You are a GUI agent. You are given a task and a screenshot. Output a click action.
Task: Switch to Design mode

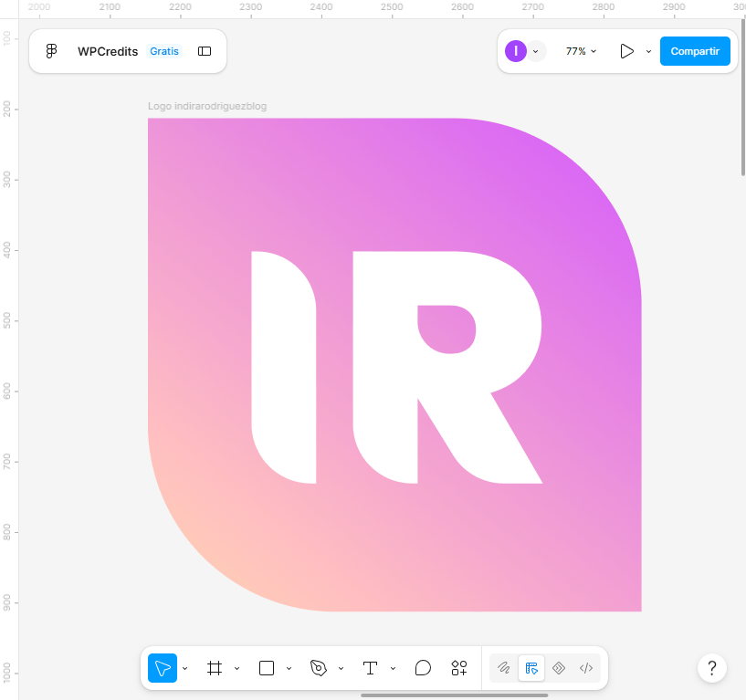(531, 668)
